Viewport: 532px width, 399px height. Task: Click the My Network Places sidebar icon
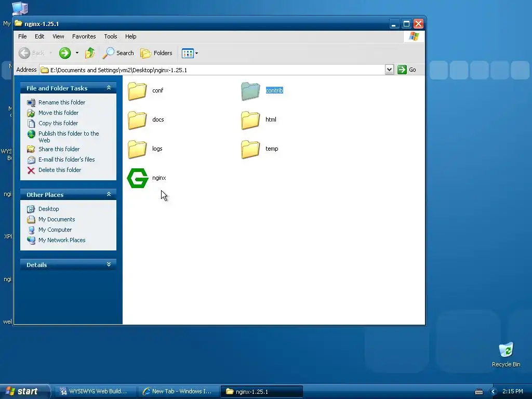31,241
